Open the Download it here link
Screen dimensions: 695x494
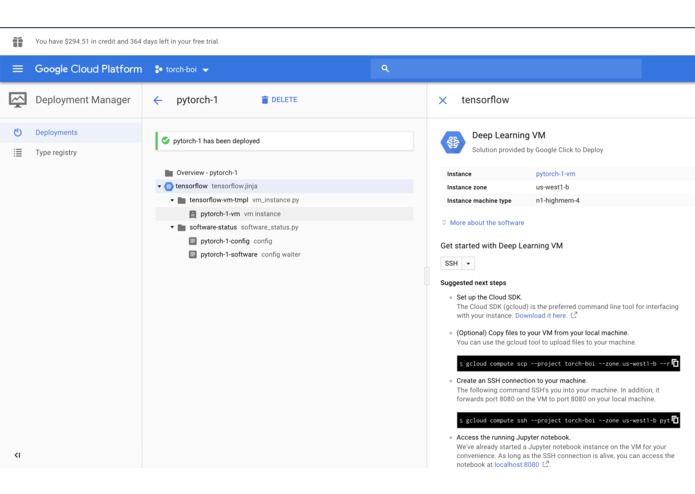[x=541, y=315]
